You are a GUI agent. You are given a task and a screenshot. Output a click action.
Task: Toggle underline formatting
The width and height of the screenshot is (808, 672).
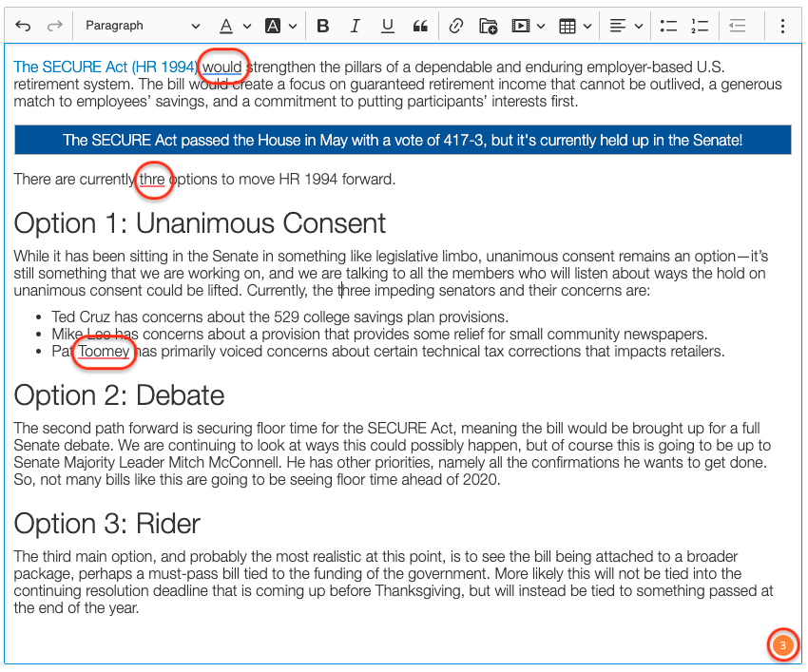tap(388, 26)
